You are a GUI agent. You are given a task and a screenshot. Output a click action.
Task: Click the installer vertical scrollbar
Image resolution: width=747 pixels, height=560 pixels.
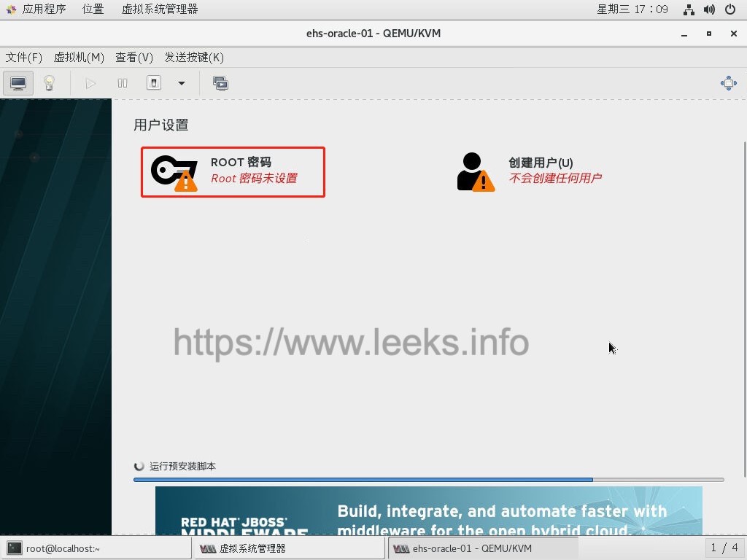pos(745,309)
